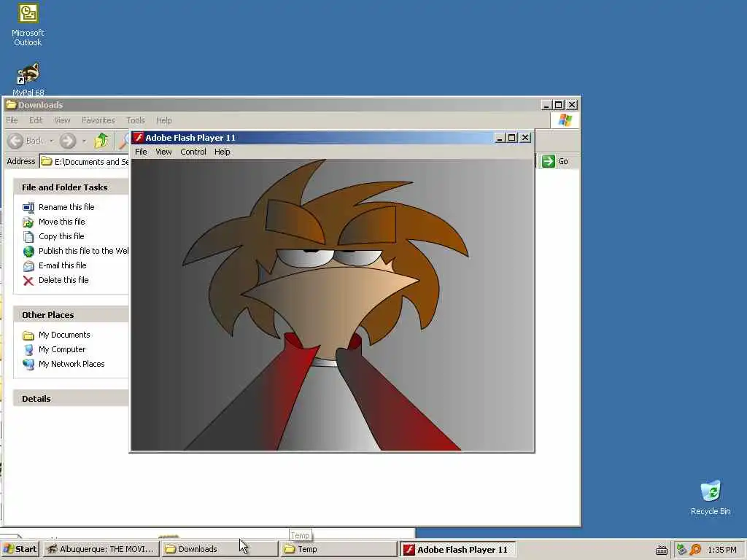747x560 pixels.
Task: Open the Microsoft Outlook desktop icon
Action: 28,25
